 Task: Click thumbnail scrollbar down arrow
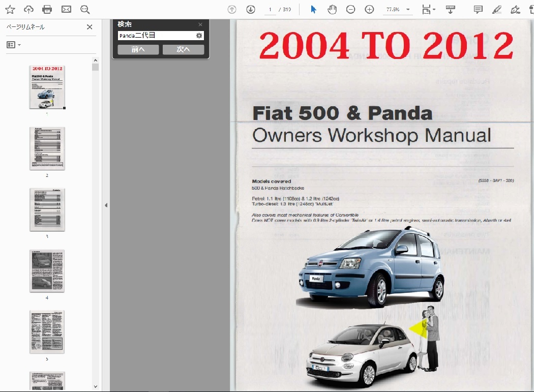(x=96, y=386)
